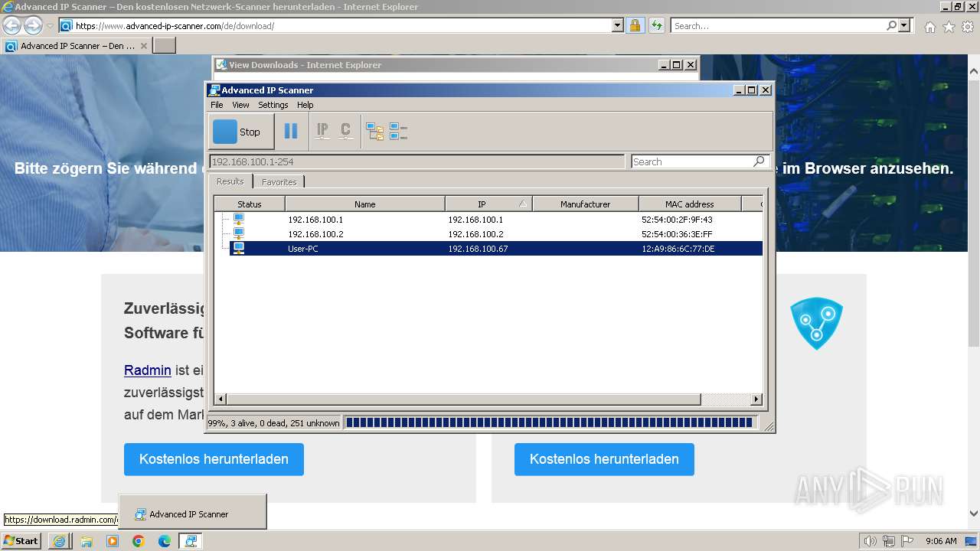The width and height of the screenshot is (980, 551).
Task: Click the scanner Search field
Action: [x=691, y=161]
